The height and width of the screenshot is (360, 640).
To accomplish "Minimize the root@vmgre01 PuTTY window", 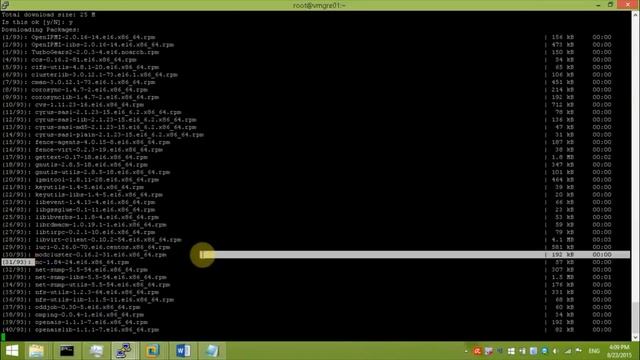I will pyautogui.click(x=598, y=5).
